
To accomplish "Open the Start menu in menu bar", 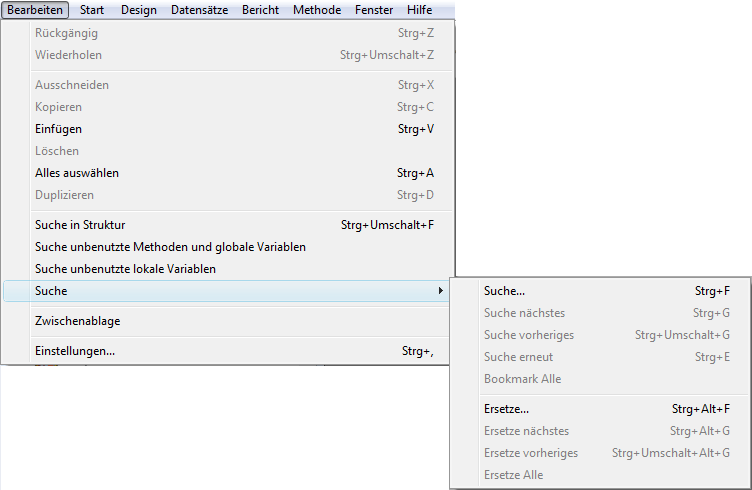I will [x=91, y=10].
